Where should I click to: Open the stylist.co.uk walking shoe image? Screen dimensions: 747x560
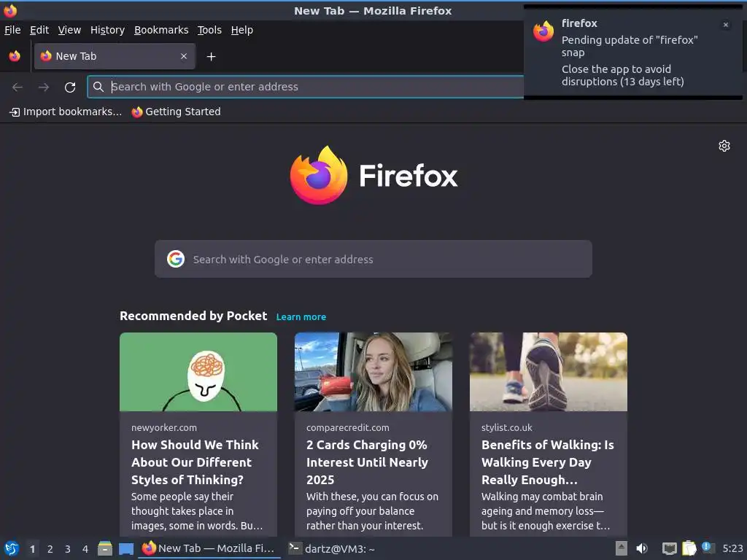(549, 372)
